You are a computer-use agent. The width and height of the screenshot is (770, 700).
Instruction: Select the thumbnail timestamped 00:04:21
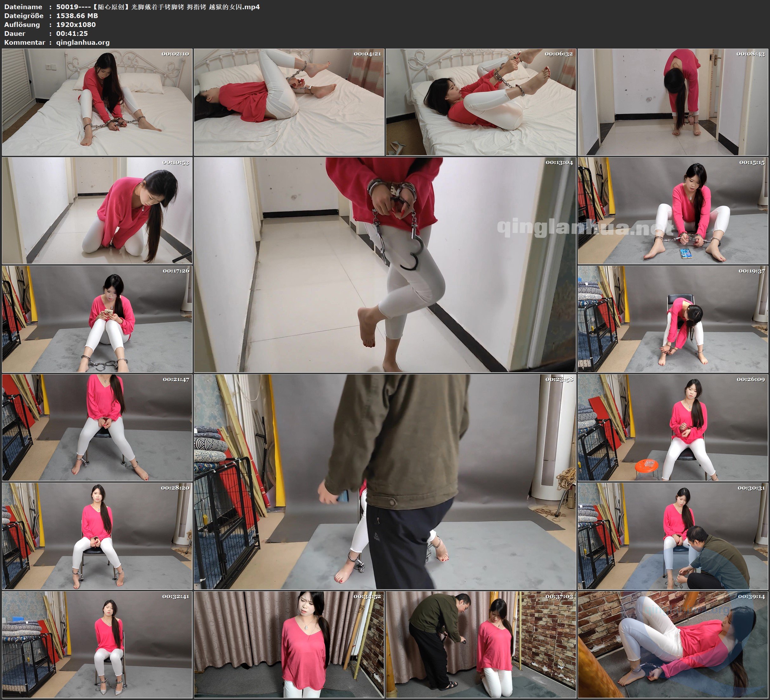(289, 102)
